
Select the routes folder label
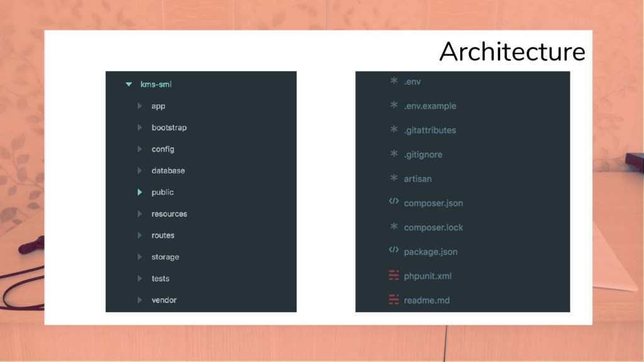(x=163, y=235)
